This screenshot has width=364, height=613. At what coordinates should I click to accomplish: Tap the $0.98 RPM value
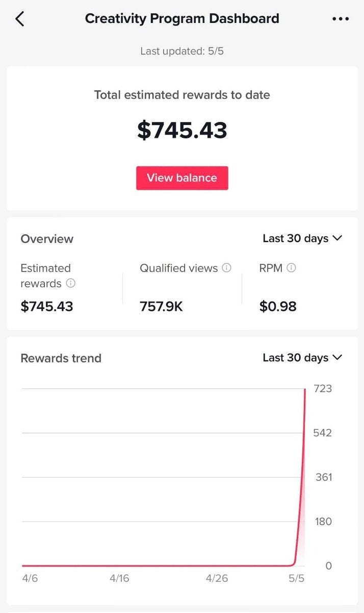[x=278, y=306]
